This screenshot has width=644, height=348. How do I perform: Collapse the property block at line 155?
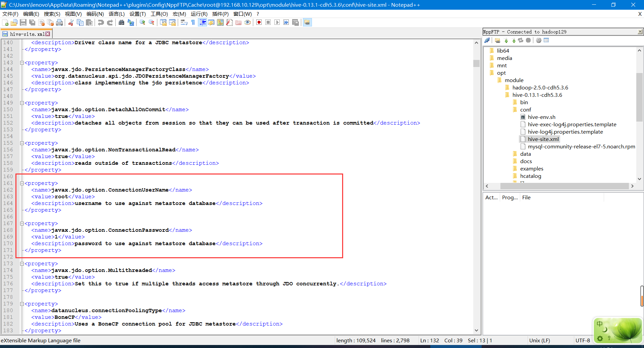(22, 143)
